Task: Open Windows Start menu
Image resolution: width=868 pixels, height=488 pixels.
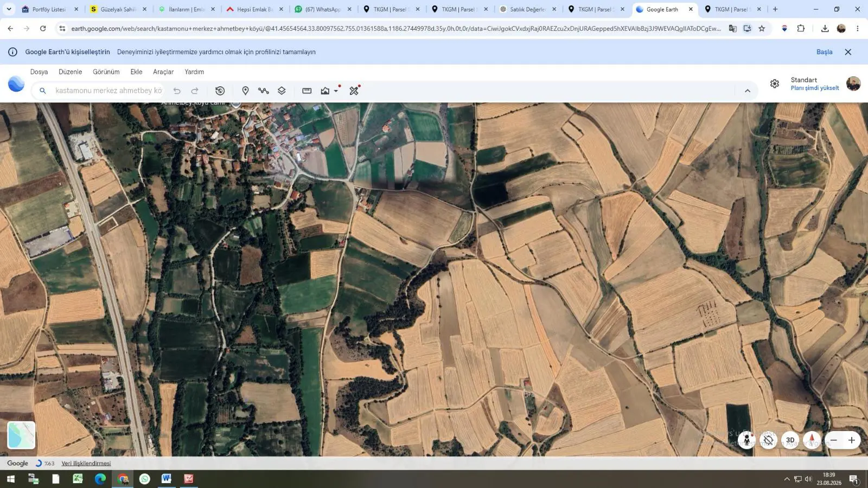Action: point(11,479)
